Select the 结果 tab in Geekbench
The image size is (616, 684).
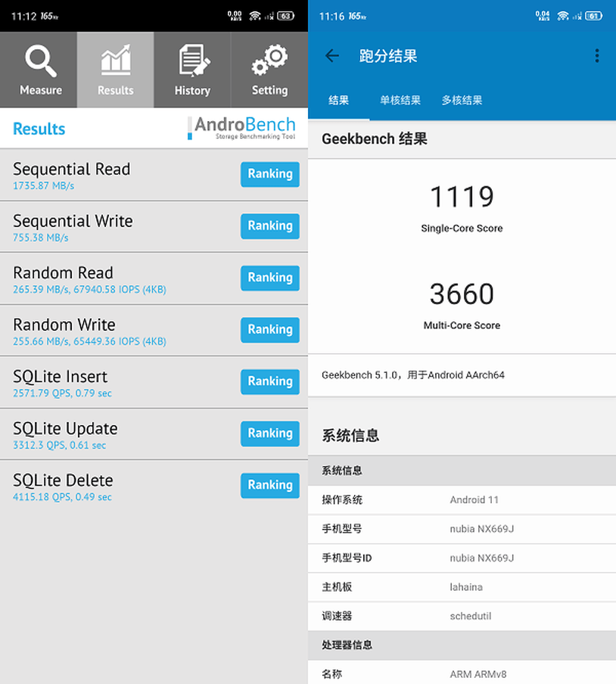(338, 101)
